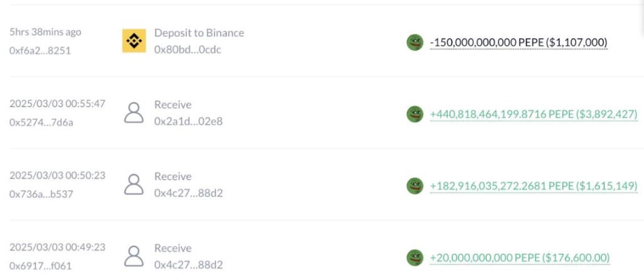Click the PEPE icon beside +182,916,035,272.2681 PEPE
644x278 pixels.
[415, 186]
